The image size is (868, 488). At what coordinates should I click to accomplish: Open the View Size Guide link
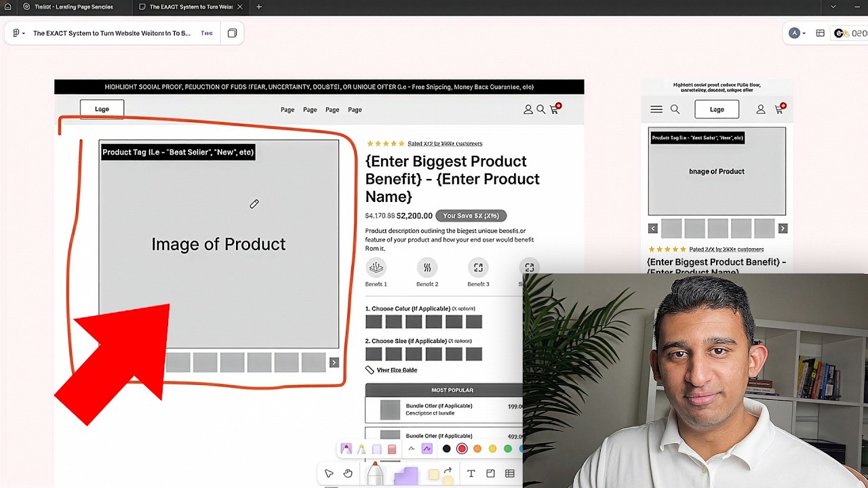coord(397,370)
